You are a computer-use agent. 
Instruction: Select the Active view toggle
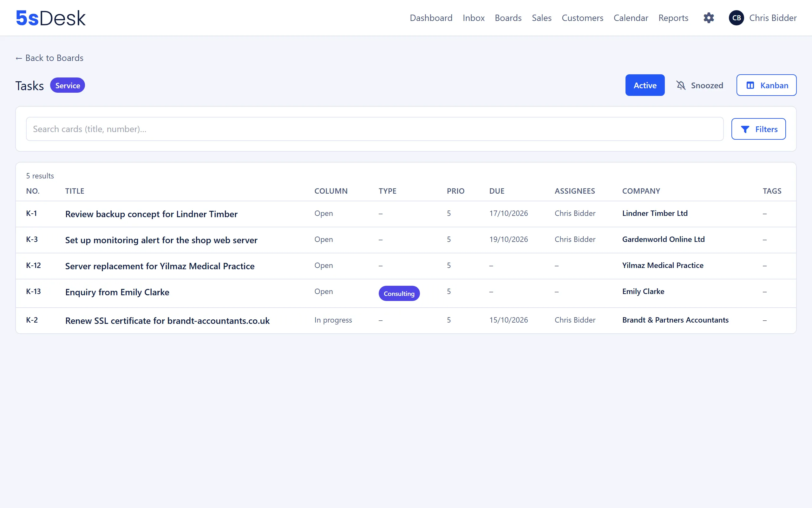645,85
